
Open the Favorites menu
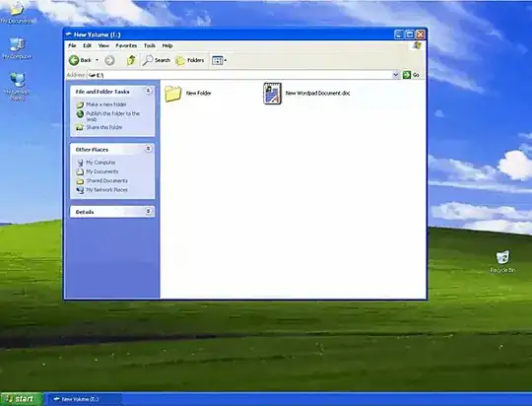click(x=126, y=45)
